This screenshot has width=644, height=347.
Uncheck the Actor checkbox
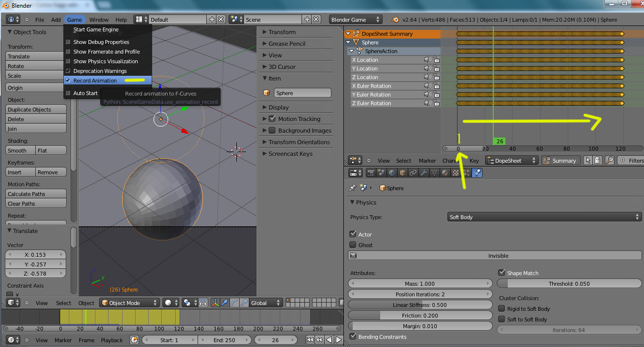pyautogui.click(x=353, y=234)
